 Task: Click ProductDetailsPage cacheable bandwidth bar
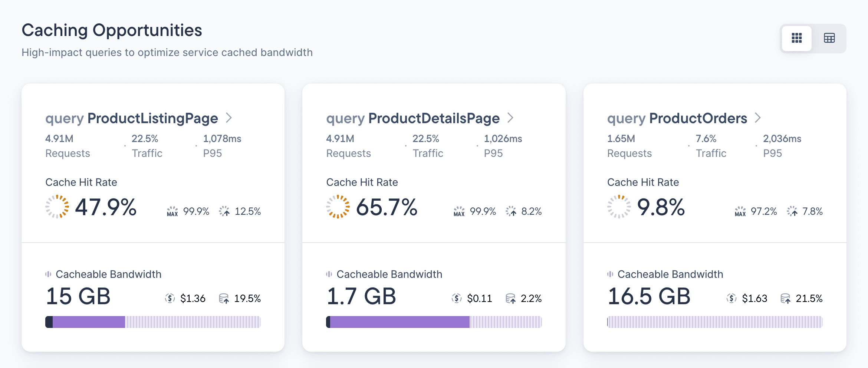click(434, 322)
